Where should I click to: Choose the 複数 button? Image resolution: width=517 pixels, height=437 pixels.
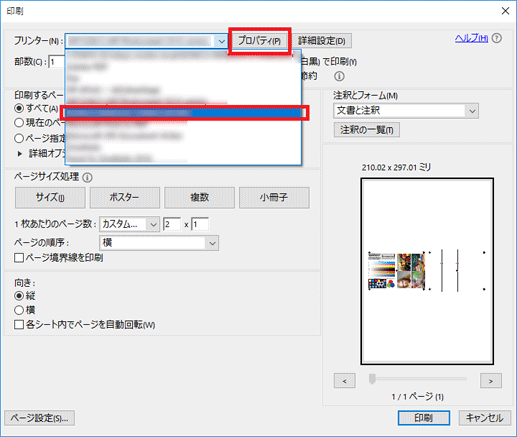[x=199, y=197]
